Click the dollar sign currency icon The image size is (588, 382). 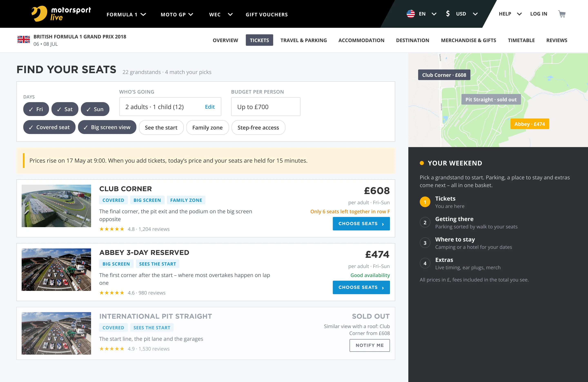click(448, 14)
